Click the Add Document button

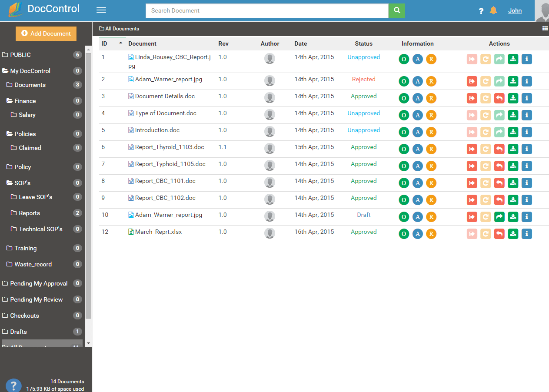(x=46, y=33)
